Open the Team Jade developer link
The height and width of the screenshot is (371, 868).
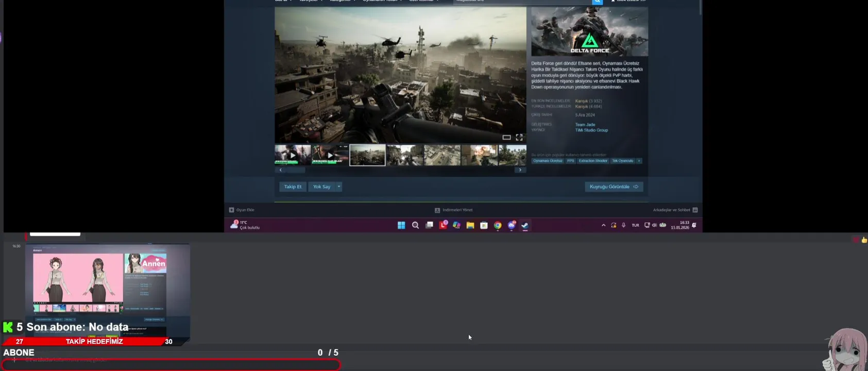[x=585, y=125]
